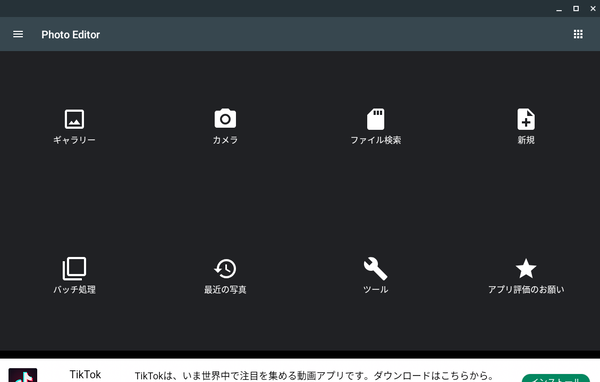Click the ツール label
The image size is (600, 382).
[376, 290]
